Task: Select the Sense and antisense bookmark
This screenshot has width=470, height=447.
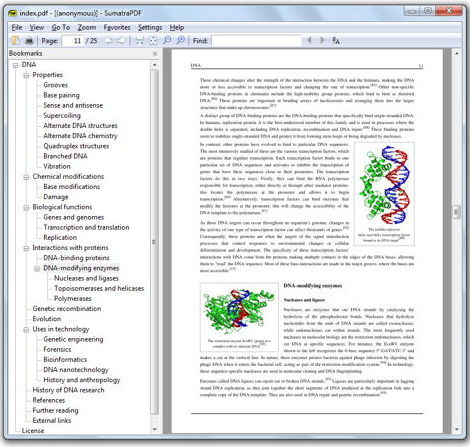Action: [x=73, y=105]
